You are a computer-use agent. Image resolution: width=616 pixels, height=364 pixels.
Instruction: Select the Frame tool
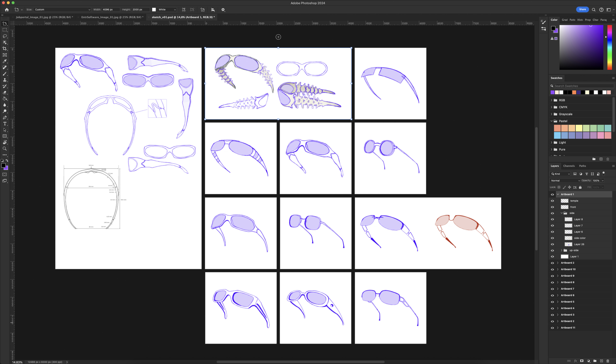pos(5,55)
